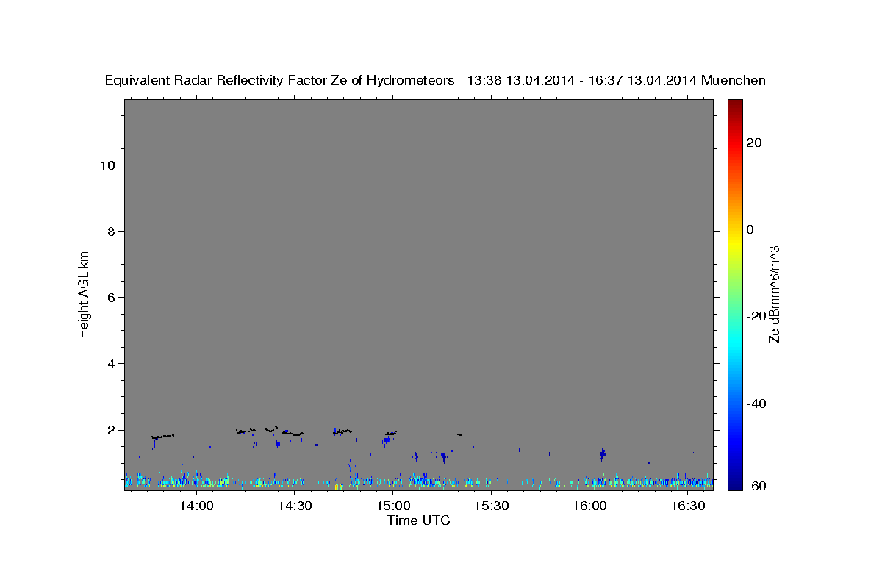
Task: Click the 14:30 time tick label
Action: click(x=295, y=506)
